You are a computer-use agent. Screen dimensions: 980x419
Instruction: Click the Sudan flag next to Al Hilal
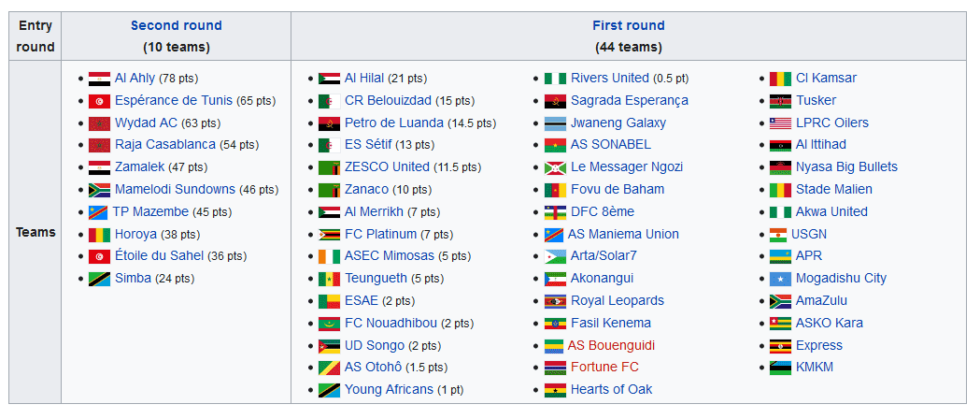tap(330, 79)
